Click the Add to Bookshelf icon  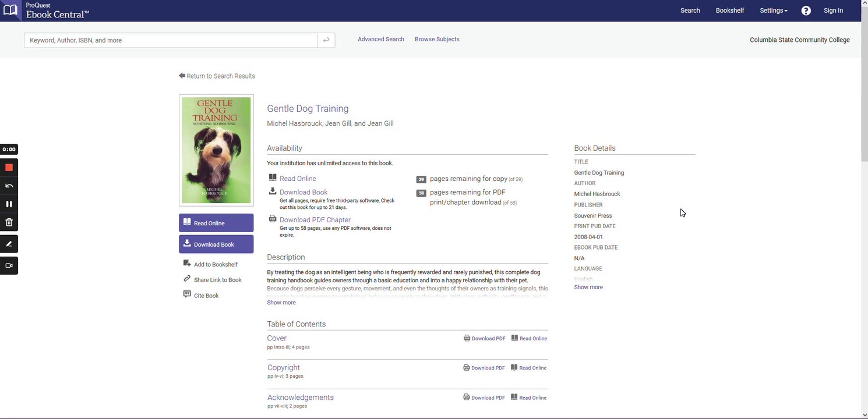pos(187,264)
